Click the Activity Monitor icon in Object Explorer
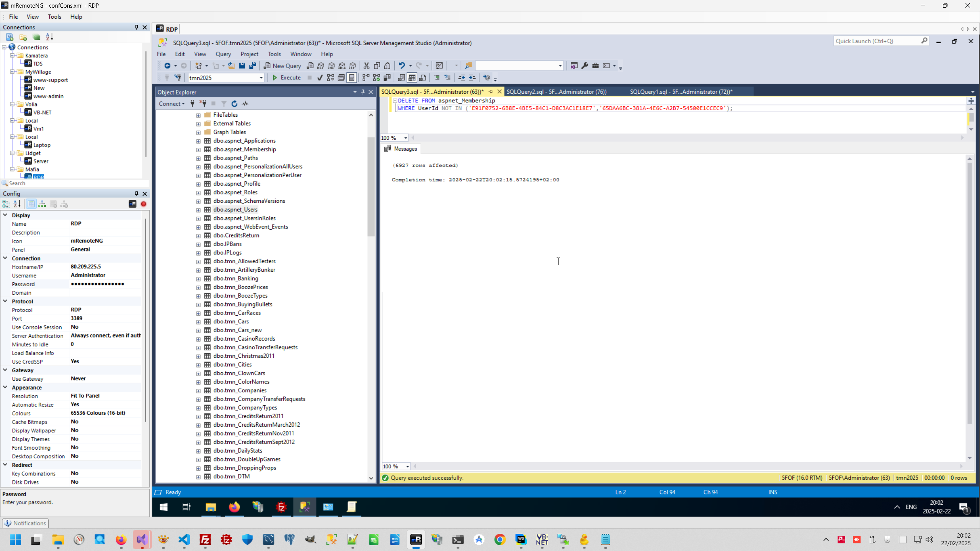Image resolution: width=980 pixels, height=551 pixels. point(245,104)
